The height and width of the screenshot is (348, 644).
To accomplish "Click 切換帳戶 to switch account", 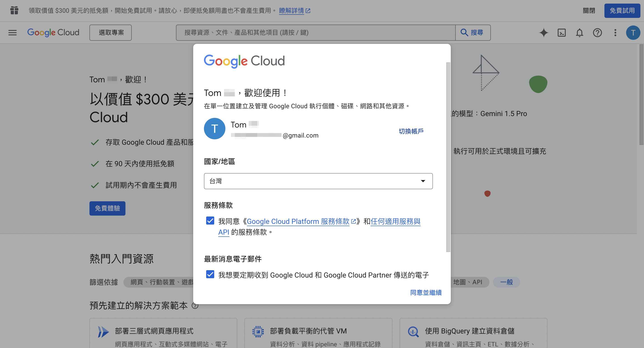I will point(411,131).
